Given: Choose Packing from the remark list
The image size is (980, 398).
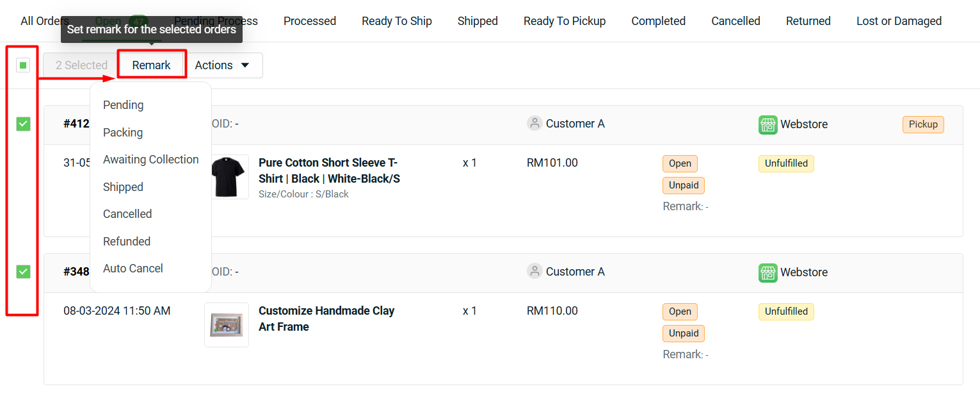Looking at the screenshot, I should click(123, 133).
